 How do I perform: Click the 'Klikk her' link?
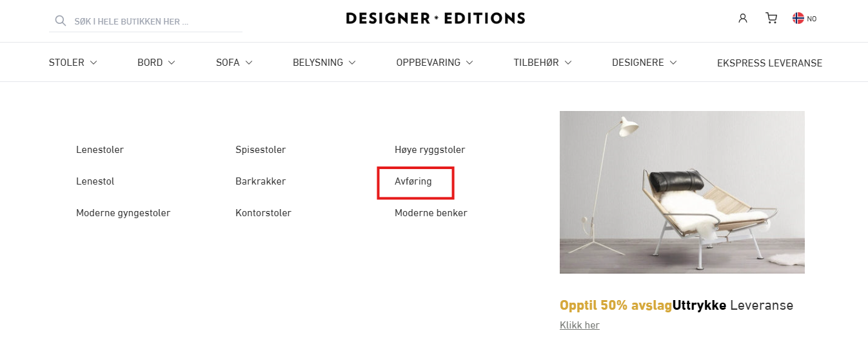coord(580,325)
